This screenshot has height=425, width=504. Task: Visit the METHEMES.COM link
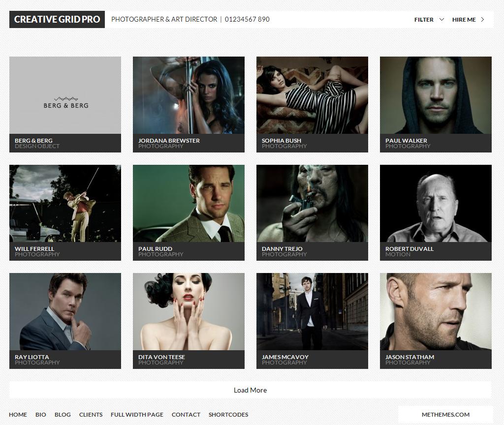(445, 415)
